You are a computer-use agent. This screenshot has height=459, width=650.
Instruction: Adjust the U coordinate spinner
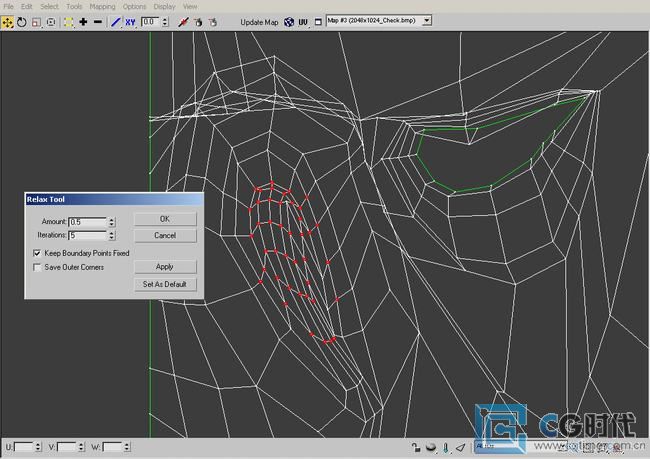pos(38,447)
